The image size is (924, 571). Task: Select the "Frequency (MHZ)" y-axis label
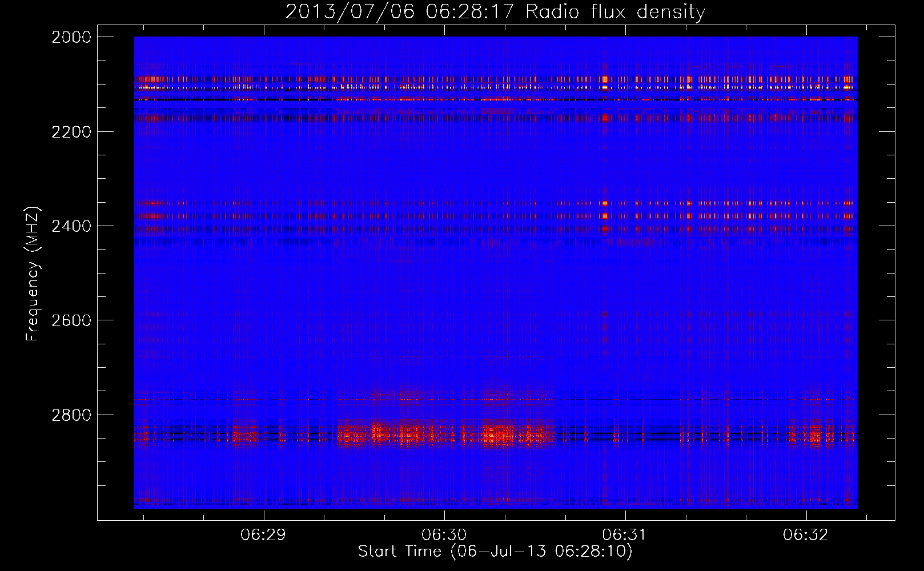[33, 274]
